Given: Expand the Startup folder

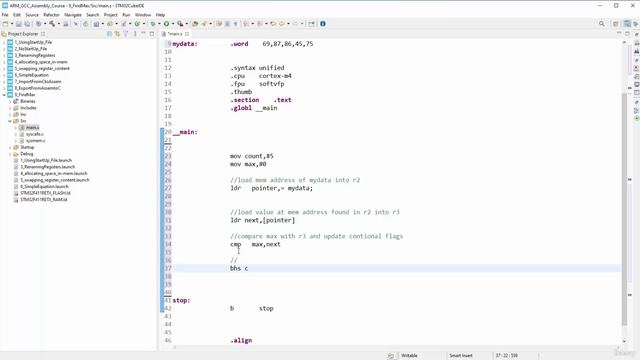Looking at the screenshot, I should click(x=10, y=147).
